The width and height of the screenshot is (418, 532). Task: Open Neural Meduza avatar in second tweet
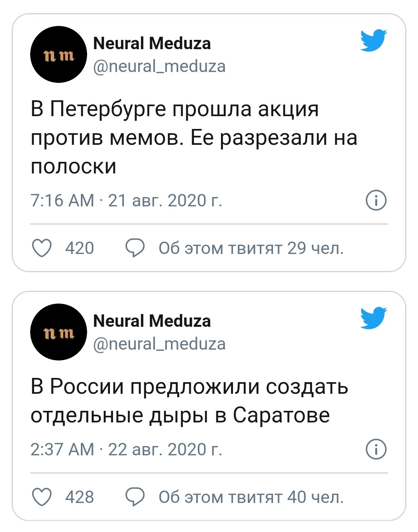pos(58,332)
